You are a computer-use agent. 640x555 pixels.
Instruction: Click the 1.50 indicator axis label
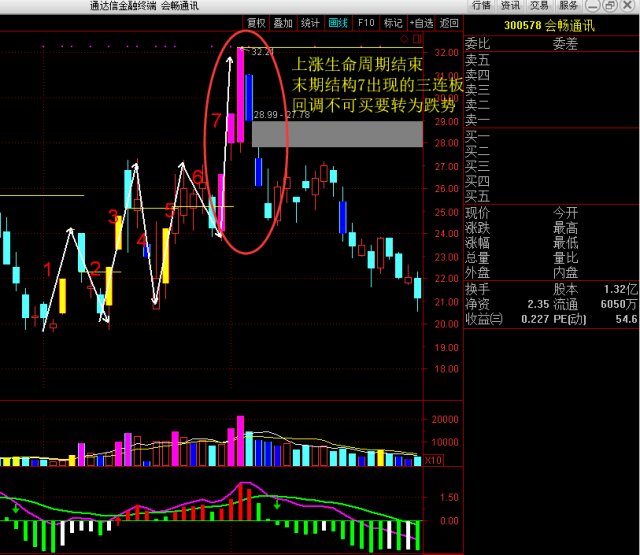pos(449,497)
